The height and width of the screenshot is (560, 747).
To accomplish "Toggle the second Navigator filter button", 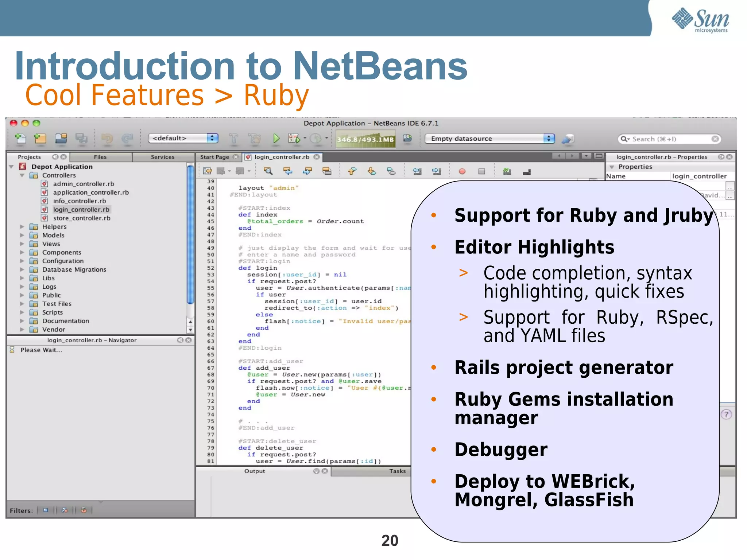I will 65,510.
